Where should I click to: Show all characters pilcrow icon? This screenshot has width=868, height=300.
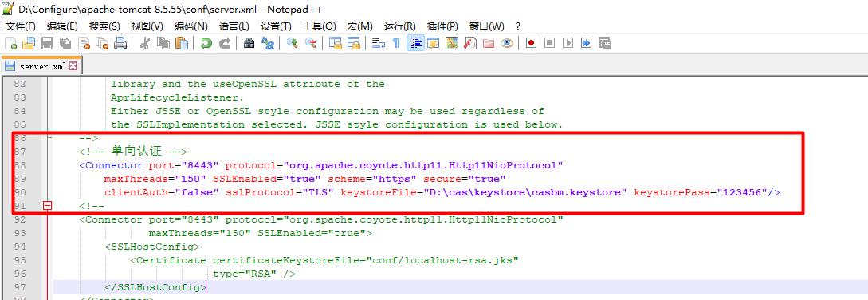pyautogui.click(x=396, y=43)
